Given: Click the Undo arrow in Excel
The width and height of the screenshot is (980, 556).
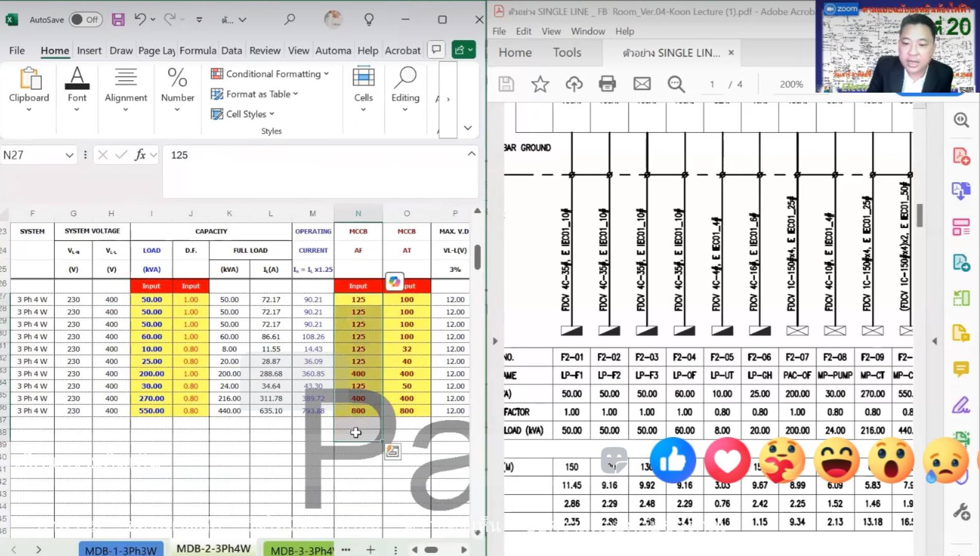Looking at the screenshot, I should pyautogui.click(x=140, y=20).
